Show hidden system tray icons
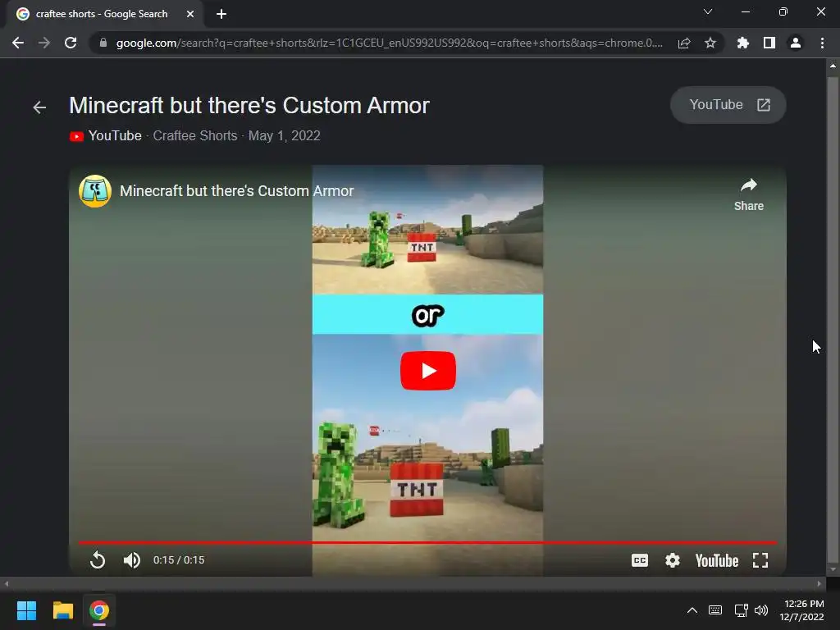The height and width of the screenshot is (630, 840). [692, 610]
